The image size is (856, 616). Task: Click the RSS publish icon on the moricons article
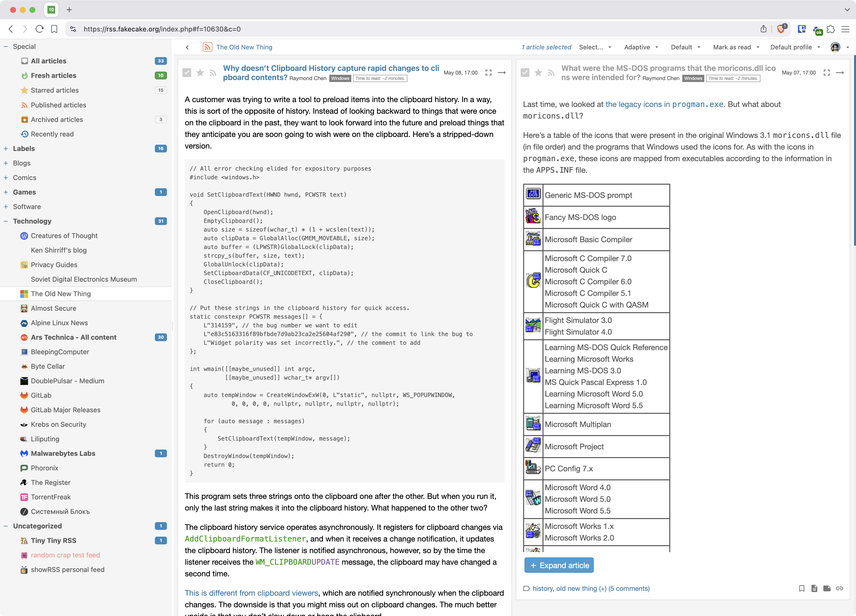click(551, 73)
